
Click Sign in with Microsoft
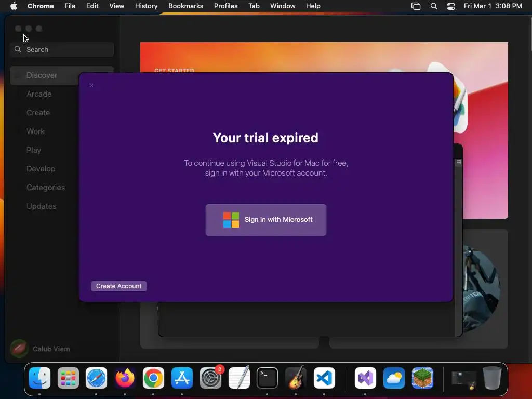coord(266,220)
